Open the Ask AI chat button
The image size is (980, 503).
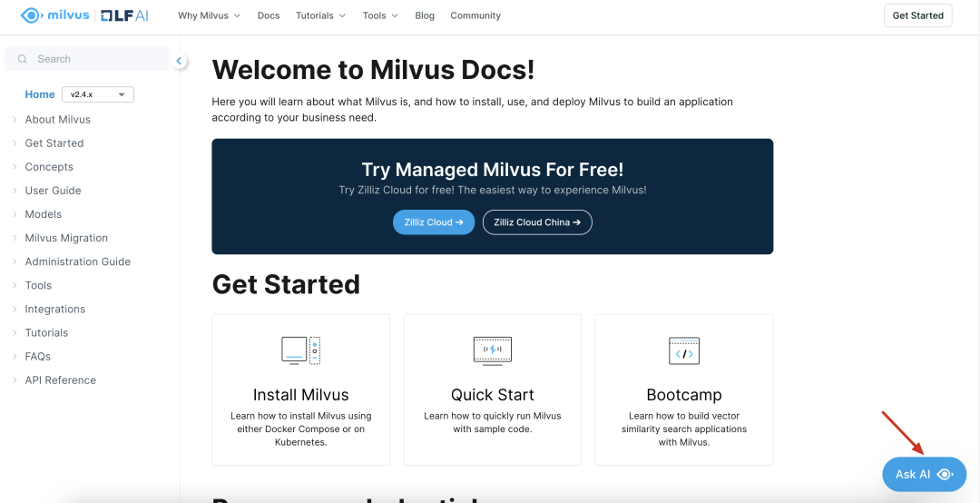point(924,474)
